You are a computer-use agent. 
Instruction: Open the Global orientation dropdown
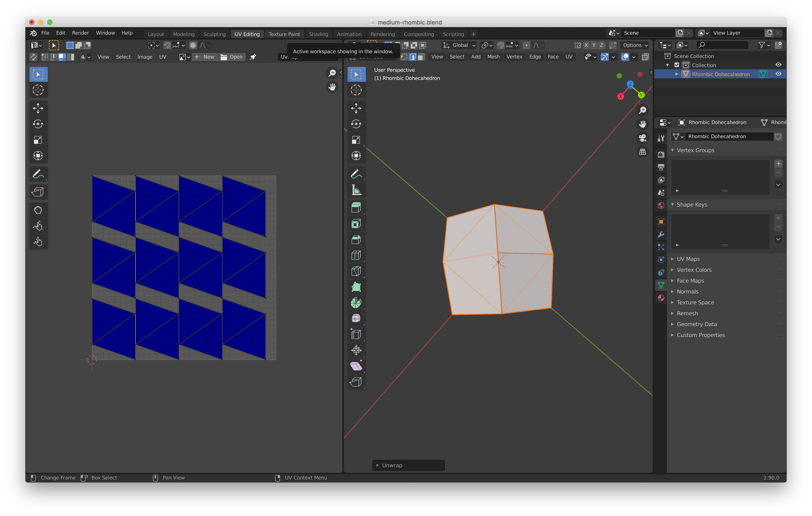[x=459, y=45]
